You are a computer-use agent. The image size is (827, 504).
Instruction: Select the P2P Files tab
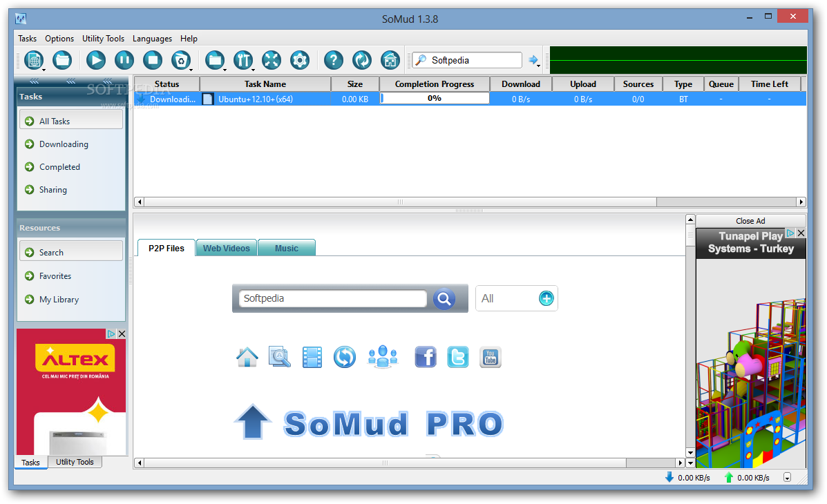click(x=166, y=248)
